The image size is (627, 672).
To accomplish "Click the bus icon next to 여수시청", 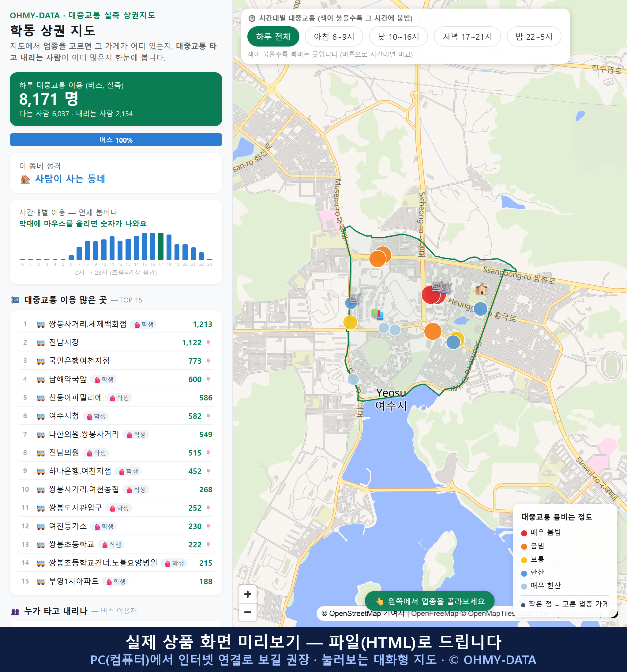I will click(40, 416).
